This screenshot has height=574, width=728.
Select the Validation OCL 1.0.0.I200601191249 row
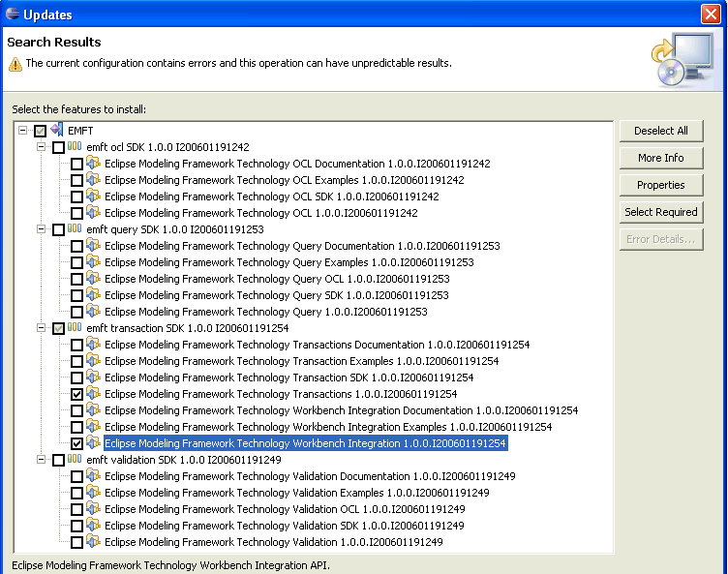(285, 509)
